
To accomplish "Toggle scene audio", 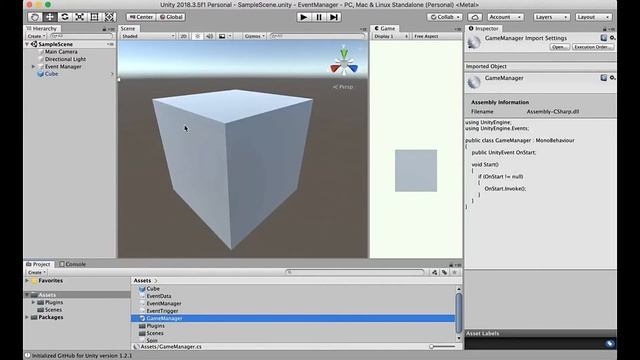I will (x=209, y=36).
